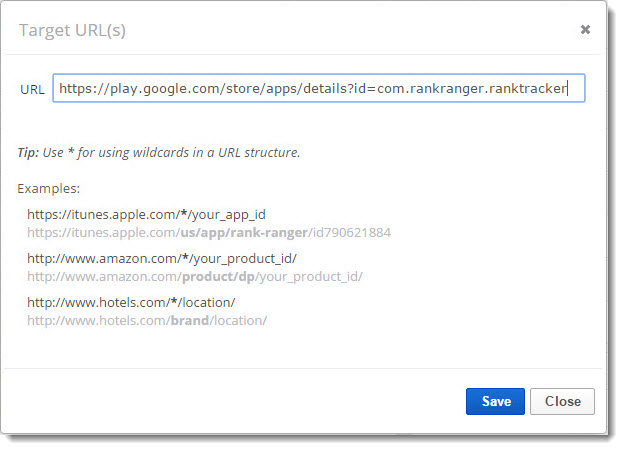Select the gray amazon product/dp example URL
This screenshot has height=450, width=623.
(194, 276)
